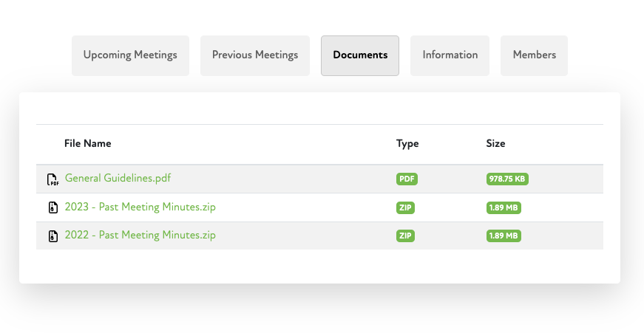Click the PDF file icon beside General Guidelines

click(x=52, y=179)
